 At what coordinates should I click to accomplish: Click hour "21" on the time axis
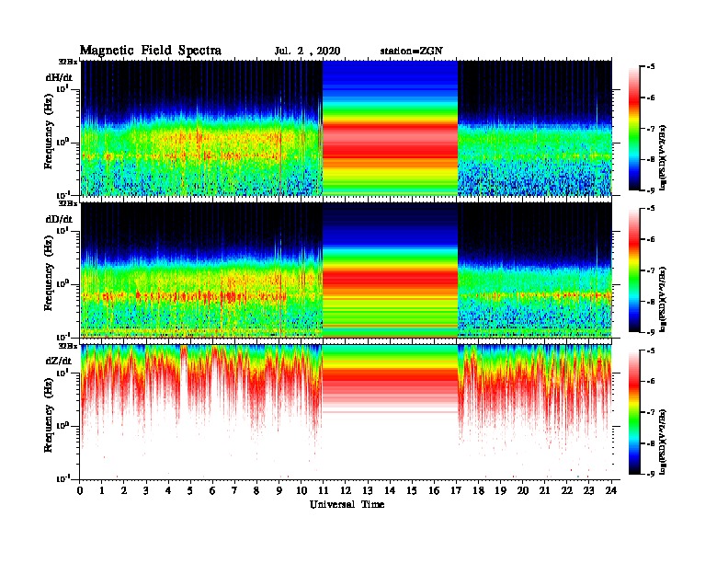544,490
